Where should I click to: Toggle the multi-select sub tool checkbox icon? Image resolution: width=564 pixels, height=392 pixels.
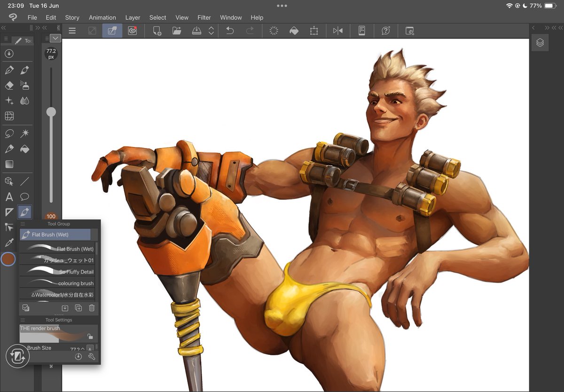[26, 308]
